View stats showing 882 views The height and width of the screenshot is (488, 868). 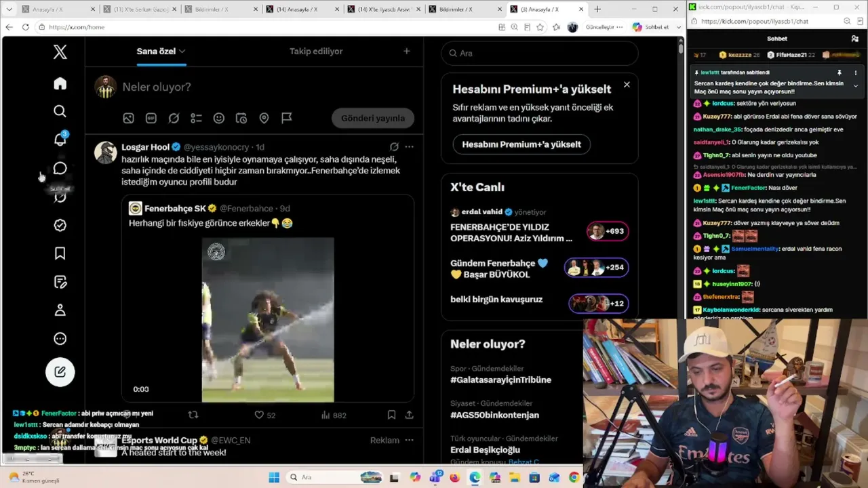tap(333, 415)
